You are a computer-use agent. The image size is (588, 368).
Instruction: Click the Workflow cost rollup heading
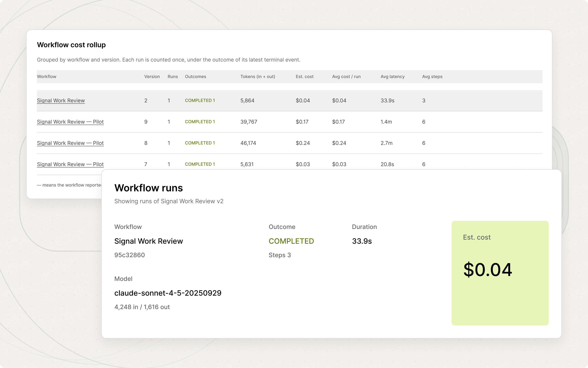tap(71, 45)
